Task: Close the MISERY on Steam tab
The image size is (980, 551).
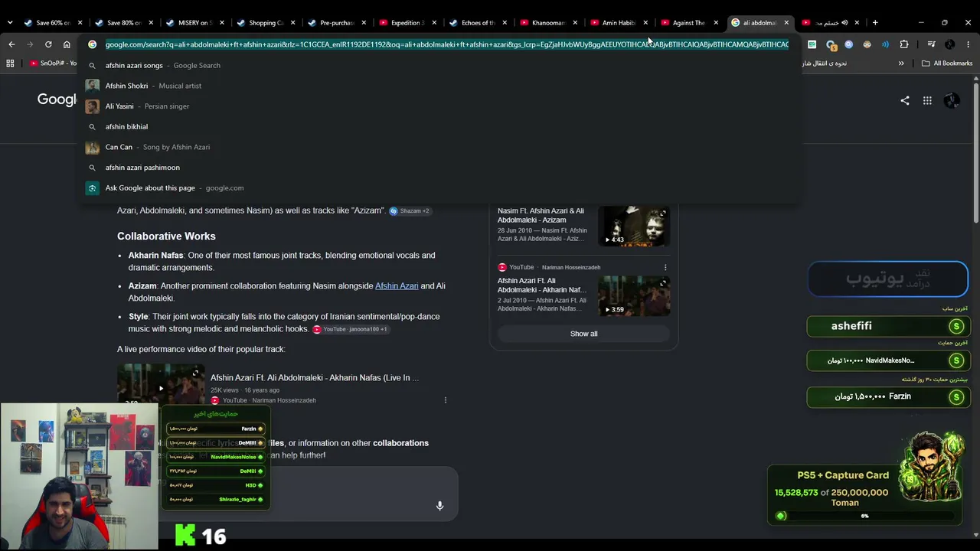Action: click(x=221, y=23)
